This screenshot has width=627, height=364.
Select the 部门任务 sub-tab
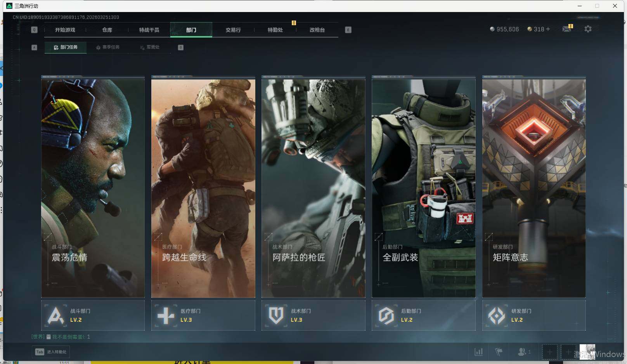click(x=66, y=47)
